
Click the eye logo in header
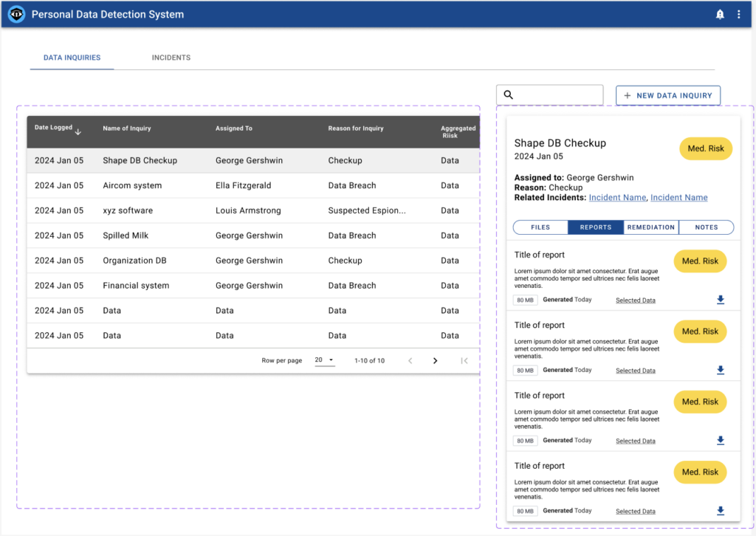click(x=16, y=14)
